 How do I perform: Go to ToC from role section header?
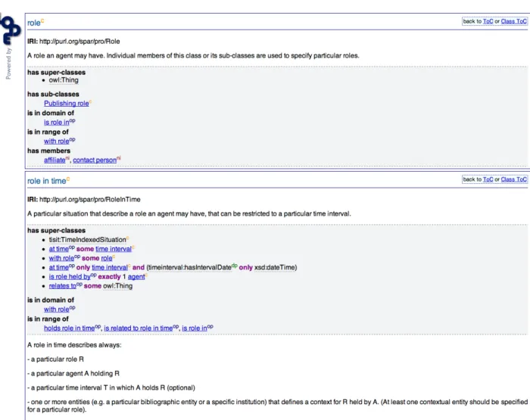(488, 21)
